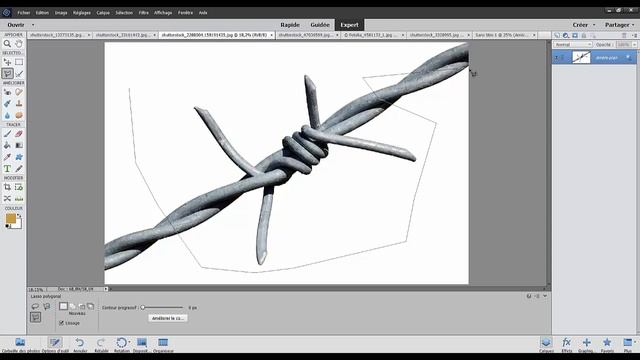
Task: Open the Ouvrir dropdown arrow
Action: click(x=33, y=25)
